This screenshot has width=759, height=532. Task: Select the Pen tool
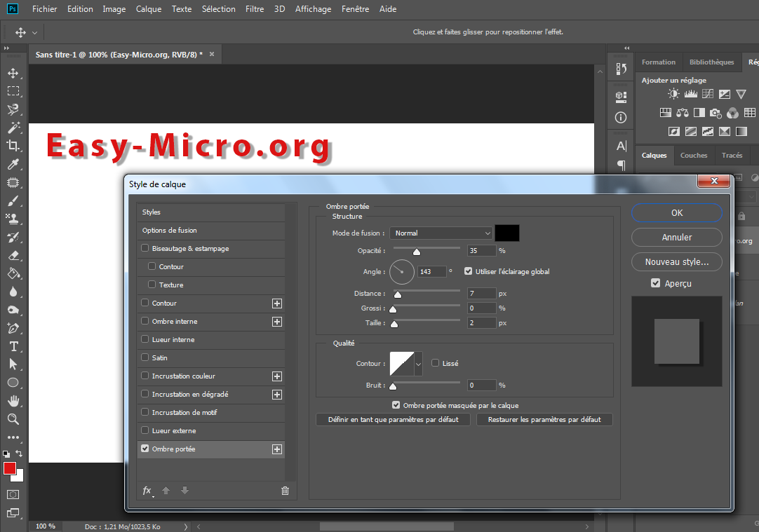click(x=13, y=329)
